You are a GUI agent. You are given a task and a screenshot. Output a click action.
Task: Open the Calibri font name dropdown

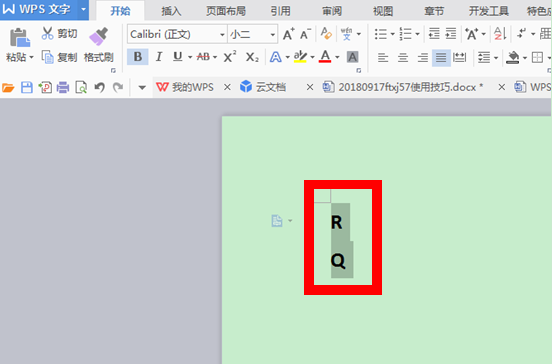[222, 34]
